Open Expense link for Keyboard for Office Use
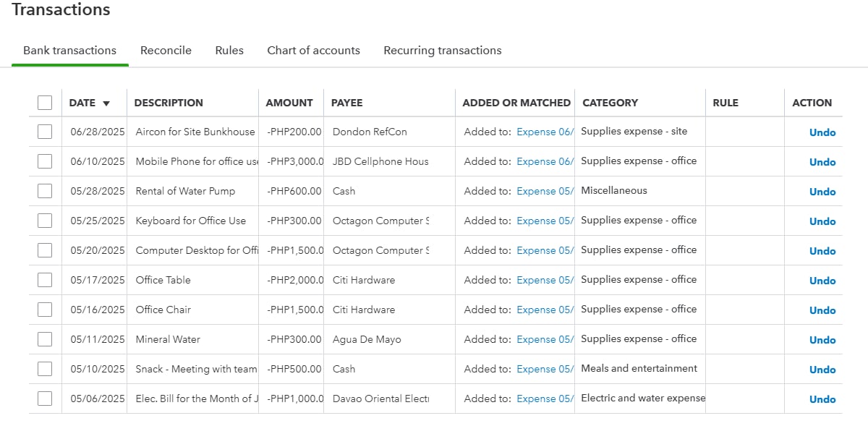Viewport: 868px width, 426px height. [545, 221]
